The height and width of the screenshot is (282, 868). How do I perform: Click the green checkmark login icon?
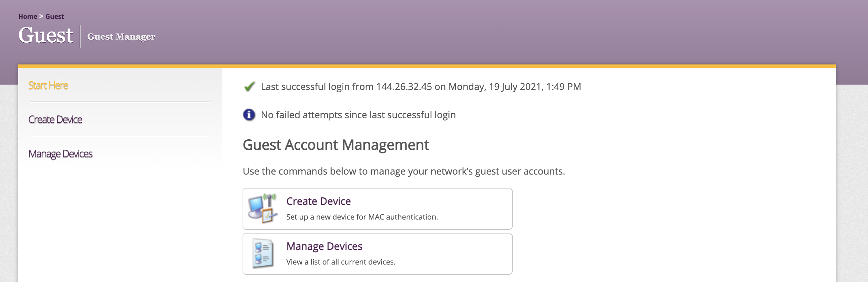pos(249,87)
